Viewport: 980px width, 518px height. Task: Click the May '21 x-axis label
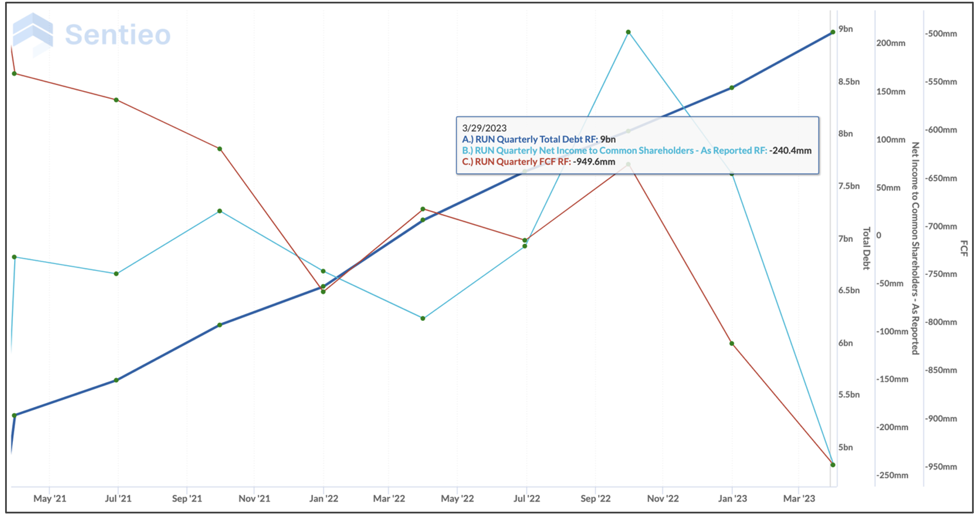50,498
